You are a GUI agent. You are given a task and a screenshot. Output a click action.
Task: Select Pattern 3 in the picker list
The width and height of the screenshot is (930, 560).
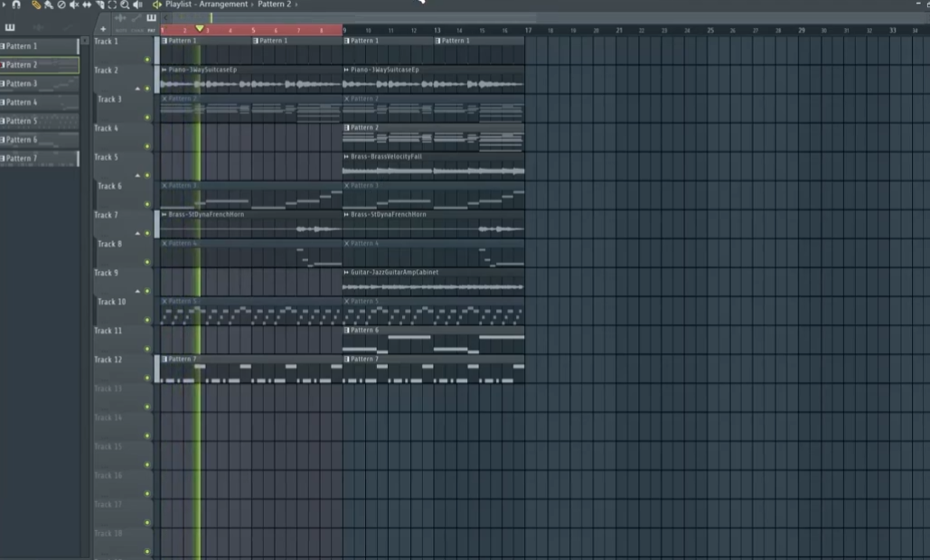(39, 84)
